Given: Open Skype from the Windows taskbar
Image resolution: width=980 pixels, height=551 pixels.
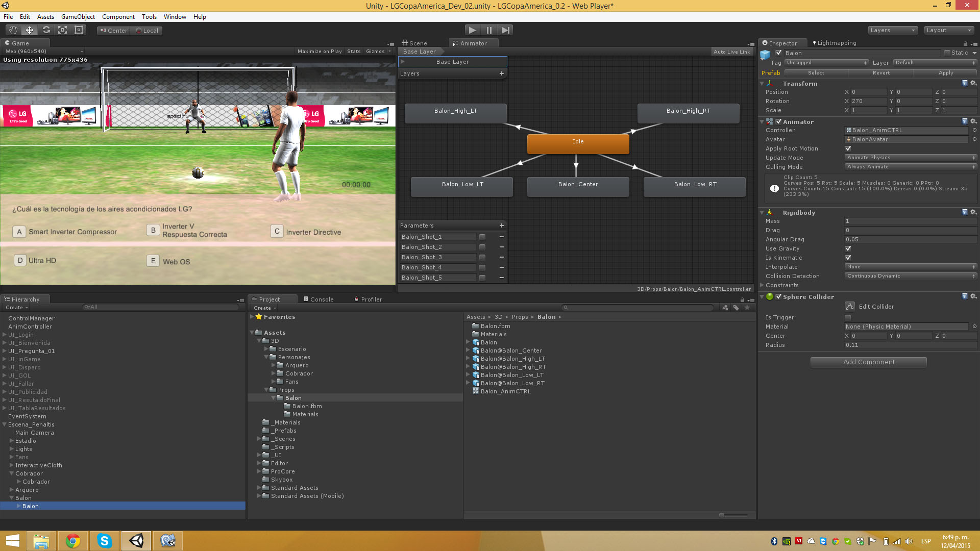Looking at the screenshot, I should point(105,540).
